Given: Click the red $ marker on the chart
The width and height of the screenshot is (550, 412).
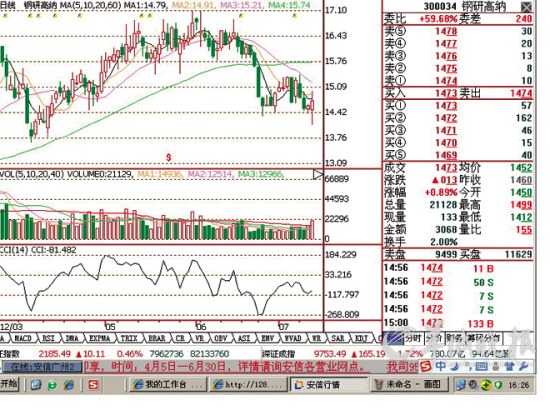Looking at the screenshot, I should point(169,157).
